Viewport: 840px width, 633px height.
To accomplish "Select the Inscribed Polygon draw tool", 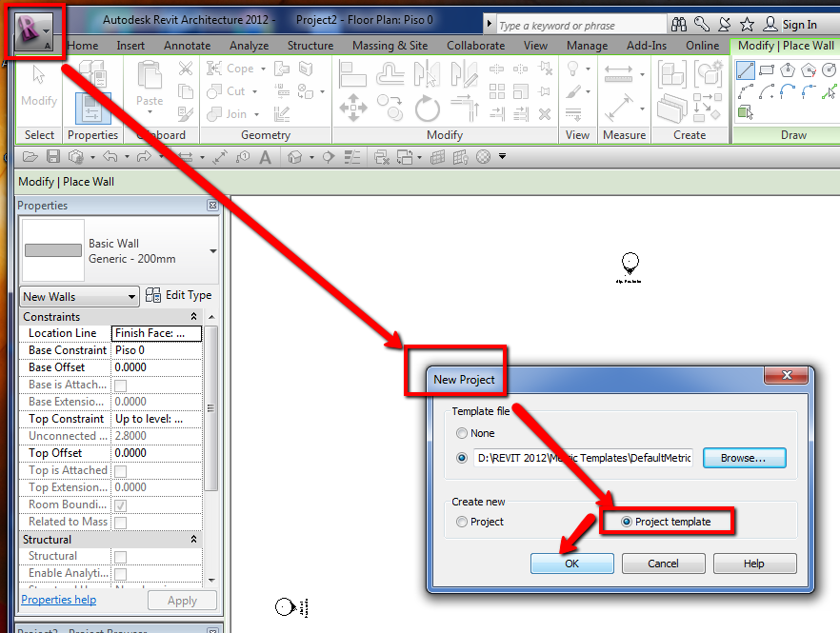I will click(x=788, y=70).
